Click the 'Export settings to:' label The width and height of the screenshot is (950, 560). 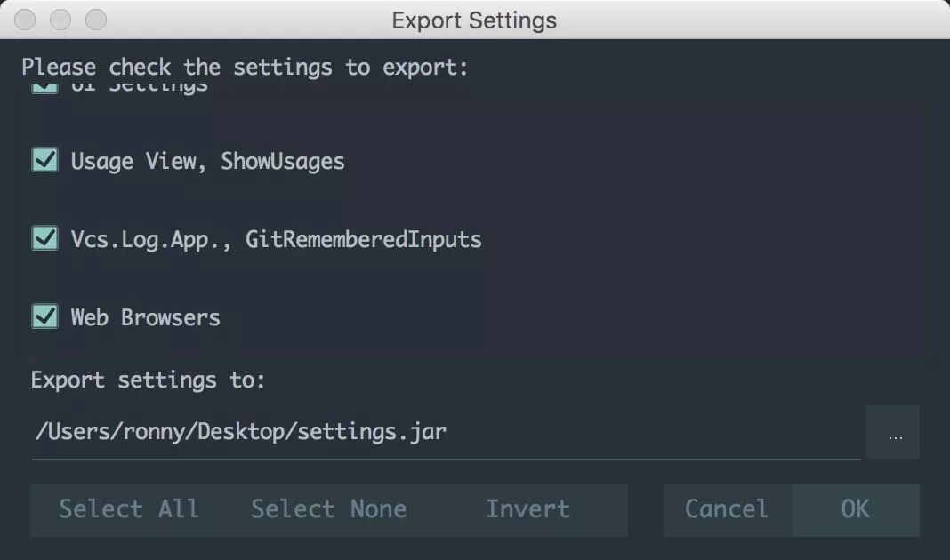click(148, 380)
